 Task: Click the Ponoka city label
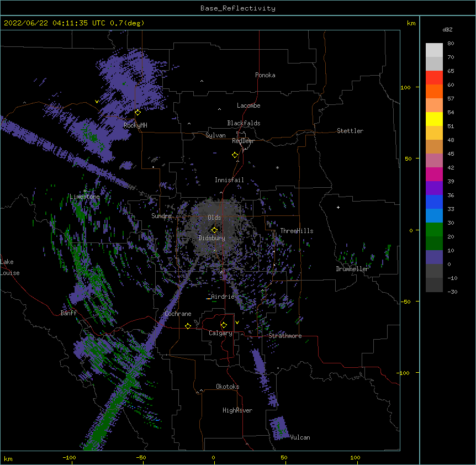point(265,75)
